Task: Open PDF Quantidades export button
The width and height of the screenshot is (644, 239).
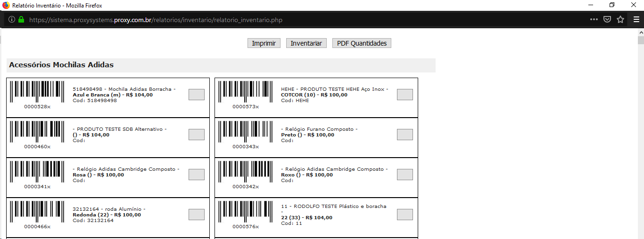Action: (x=362, y=43)
